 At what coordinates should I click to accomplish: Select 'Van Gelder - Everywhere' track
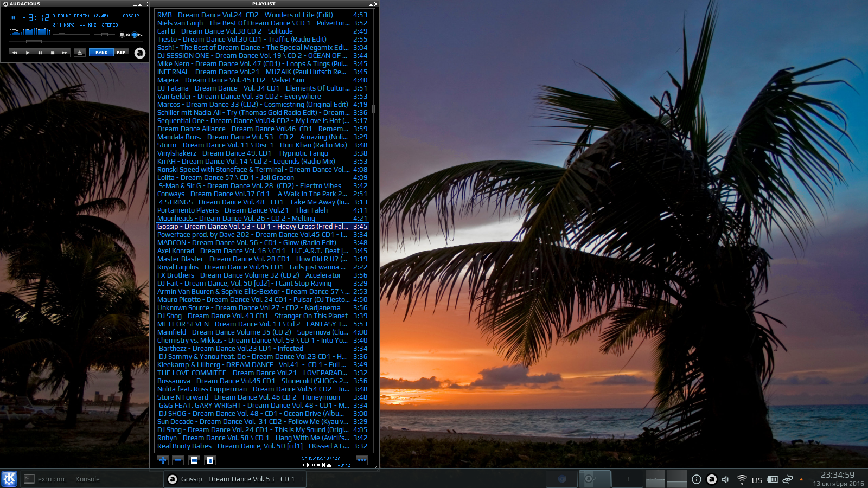click(262, 96)
